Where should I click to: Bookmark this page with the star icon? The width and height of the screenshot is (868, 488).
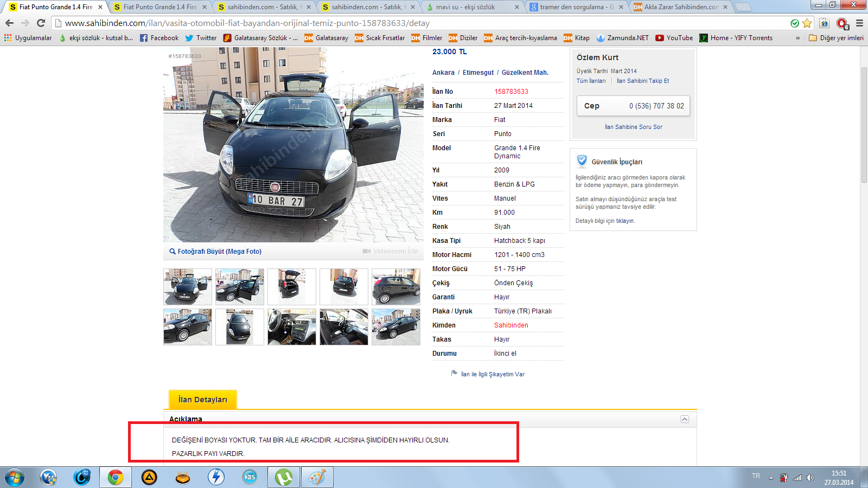pos(807,23)
